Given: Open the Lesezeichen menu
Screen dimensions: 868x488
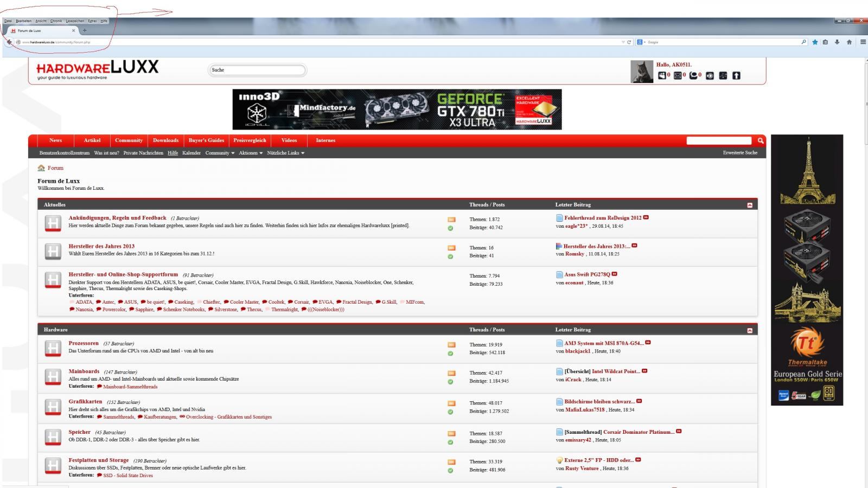Looking at the screenshot, I should pos(75,21).
